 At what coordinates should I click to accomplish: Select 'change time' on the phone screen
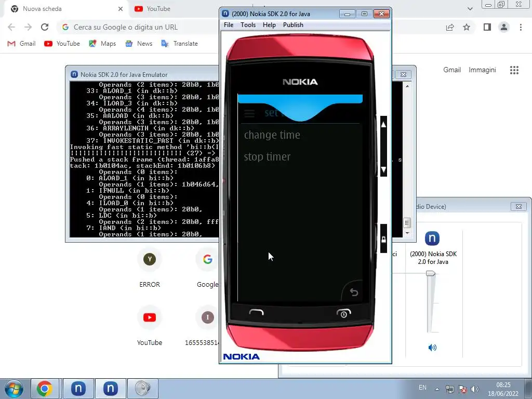pos(272,135)
